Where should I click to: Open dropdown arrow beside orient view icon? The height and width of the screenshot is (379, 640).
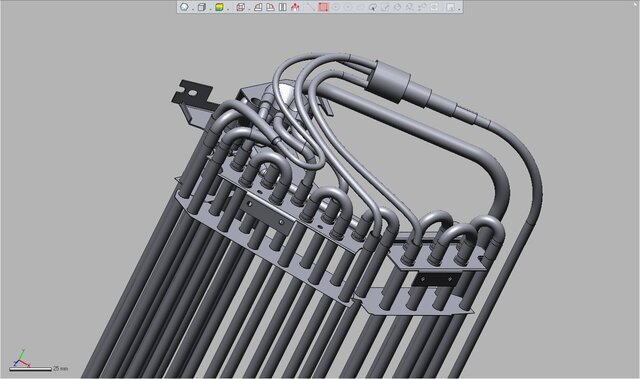pyautogui.click(x=192, y=9)
